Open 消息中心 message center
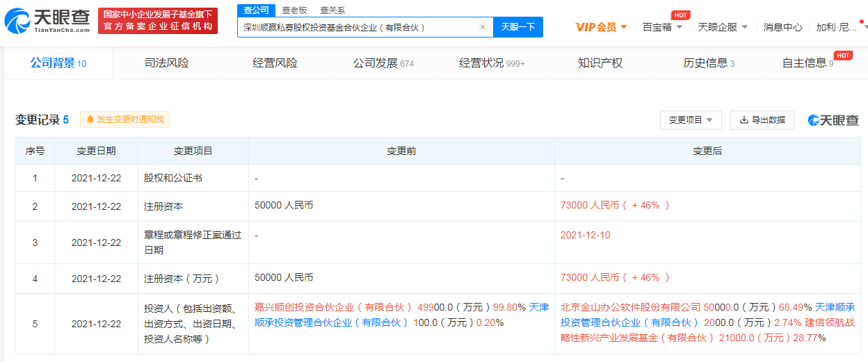 point(782,27)
